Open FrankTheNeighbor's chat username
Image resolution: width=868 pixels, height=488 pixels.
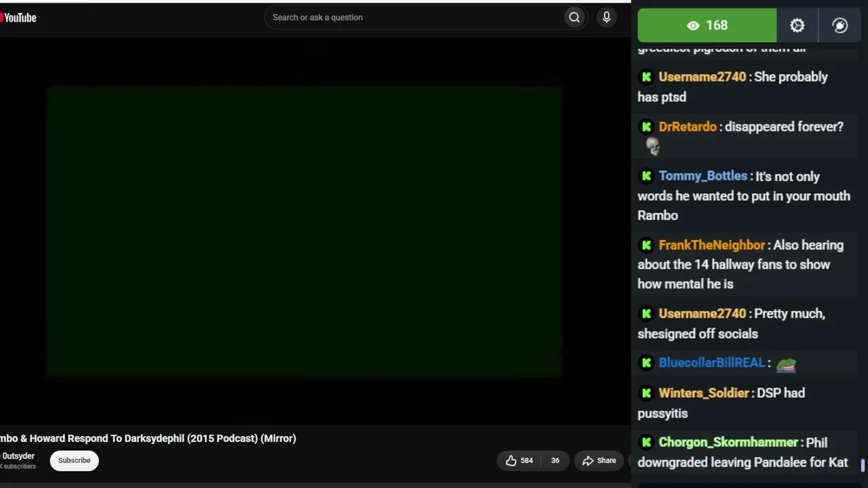click(711, 245)
